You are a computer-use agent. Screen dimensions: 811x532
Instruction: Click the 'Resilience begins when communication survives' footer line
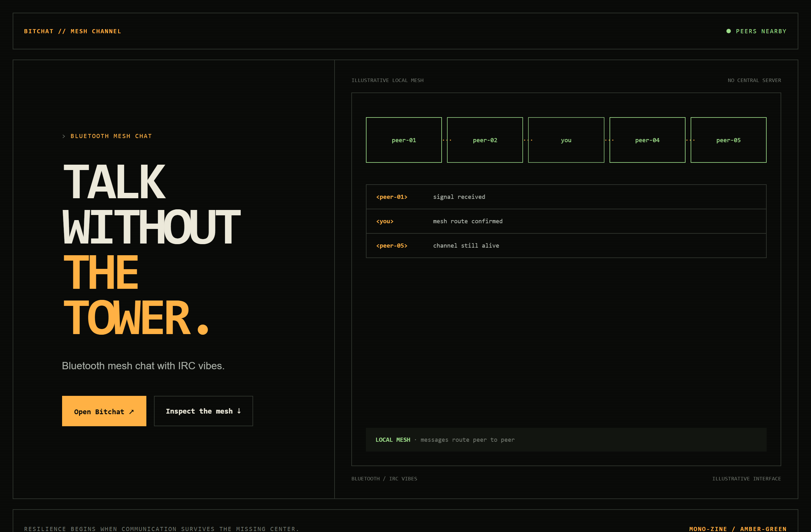click(x=162, y=529)
